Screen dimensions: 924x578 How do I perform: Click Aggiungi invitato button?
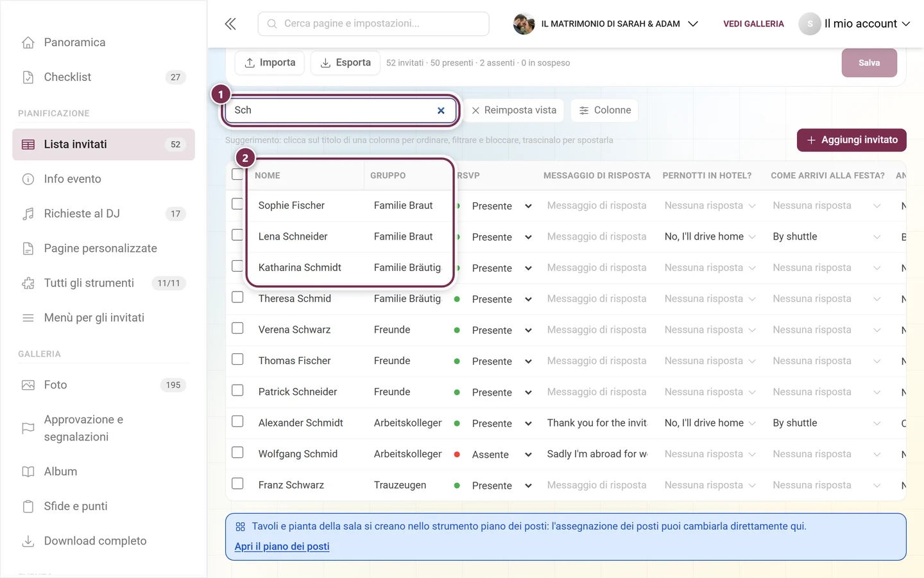pos(851,140)
